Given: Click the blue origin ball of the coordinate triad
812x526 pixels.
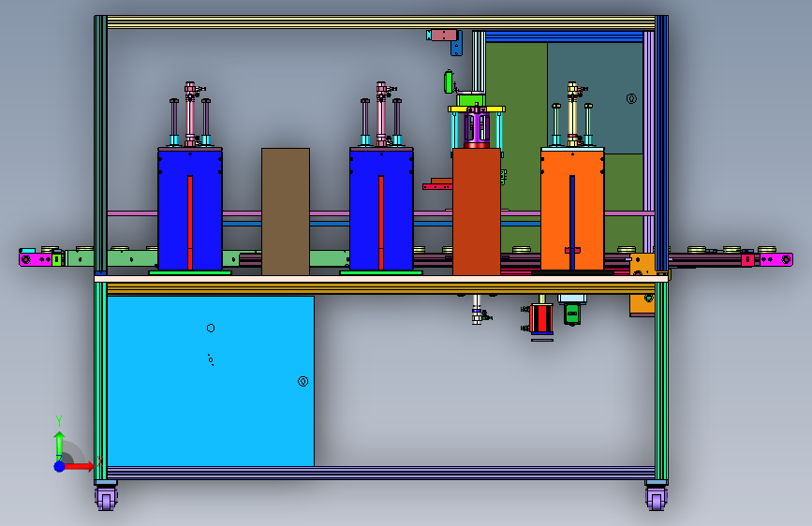Looking at the screenshot, I should [x=60, y=466].
